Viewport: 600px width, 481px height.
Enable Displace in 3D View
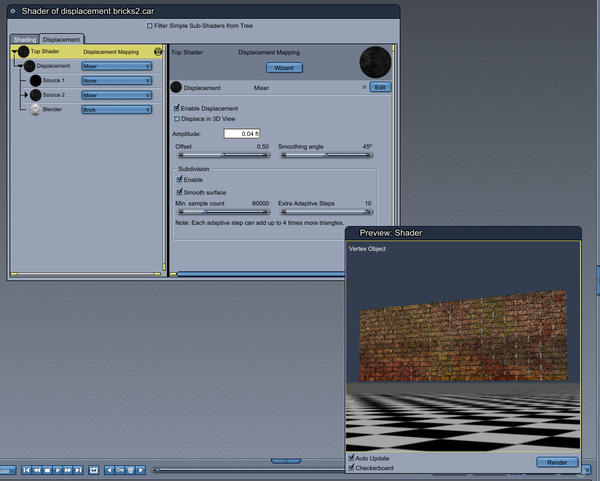pos(176,119)
